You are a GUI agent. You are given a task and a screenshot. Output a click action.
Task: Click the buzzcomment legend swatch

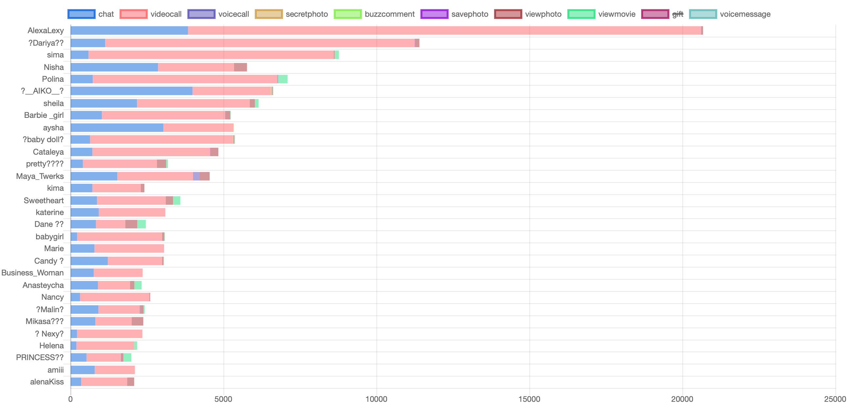[347, 14]
